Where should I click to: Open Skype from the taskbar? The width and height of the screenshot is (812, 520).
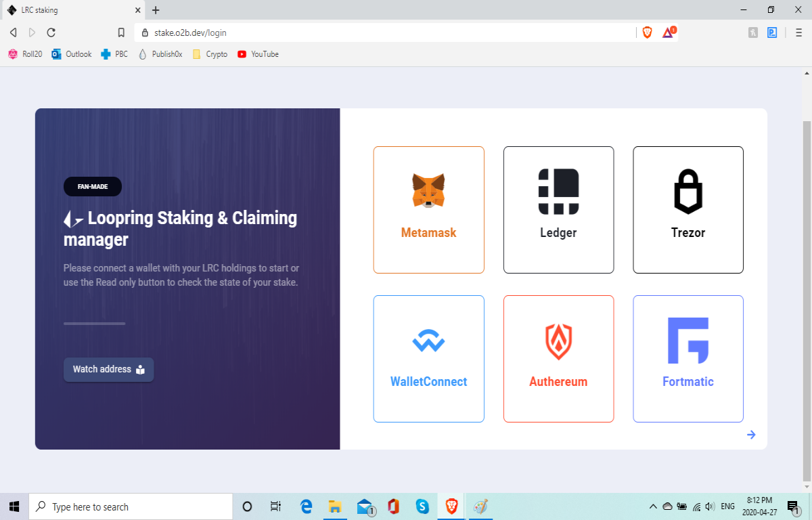tap(422, 506)
